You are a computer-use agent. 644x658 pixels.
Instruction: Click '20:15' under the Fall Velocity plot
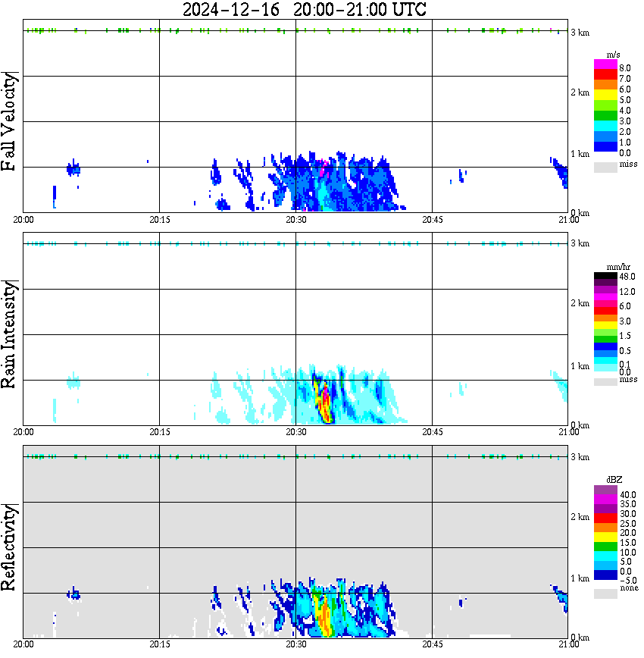[x=159, y=220]
